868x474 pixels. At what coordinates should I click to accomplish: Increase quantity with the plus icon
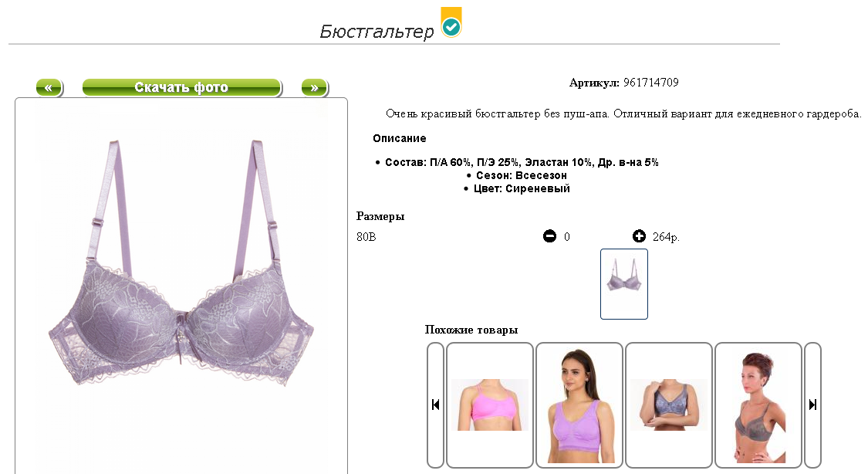pyautogui.click(x=639, y=236)
